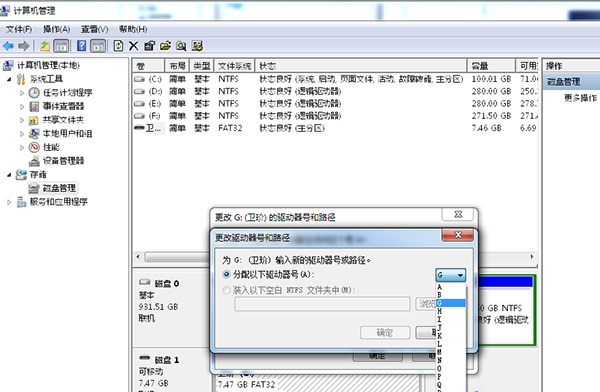Select the (C:) volume row
Viewport: 600px width, 392px height.
pos(335,79)
